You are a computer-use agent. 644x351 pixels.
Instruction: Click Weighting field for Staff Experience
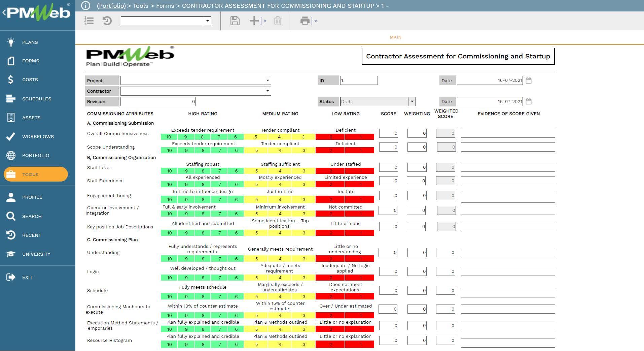417,181
